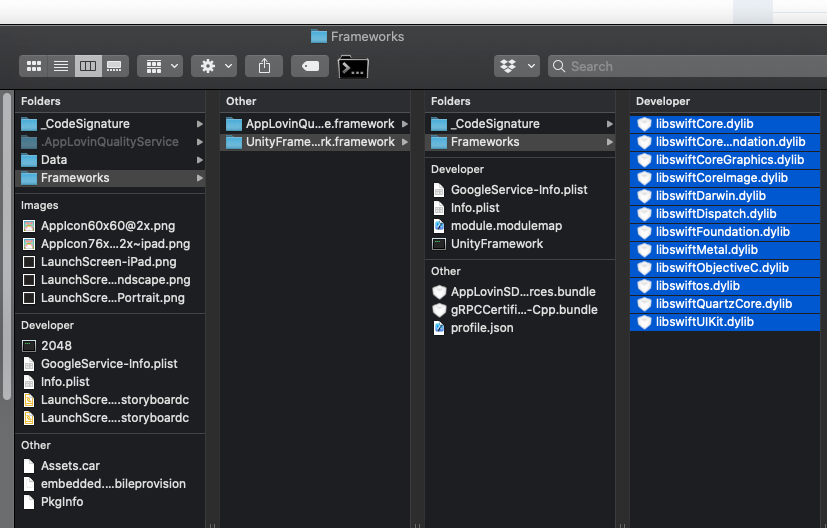Screen dimensions: 827x528
Task: Select UnityFrame...rk.framework folder
Action: 315,142
